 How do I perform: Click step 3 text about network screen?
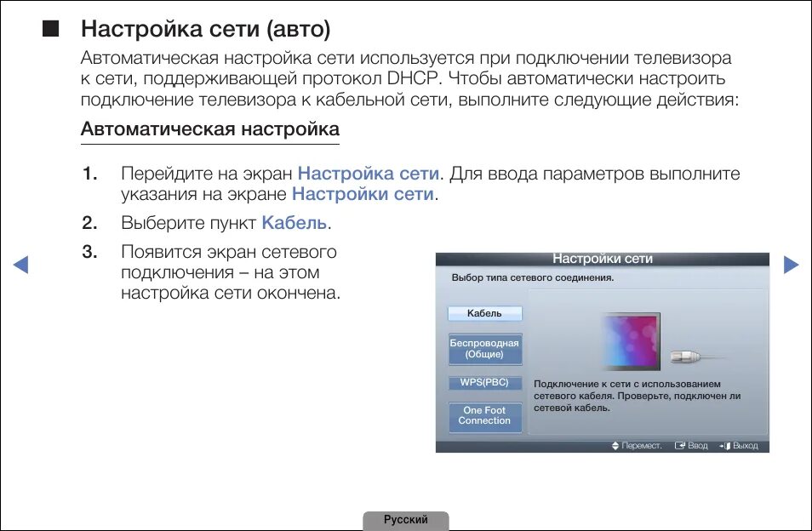(x=231, y=272)
